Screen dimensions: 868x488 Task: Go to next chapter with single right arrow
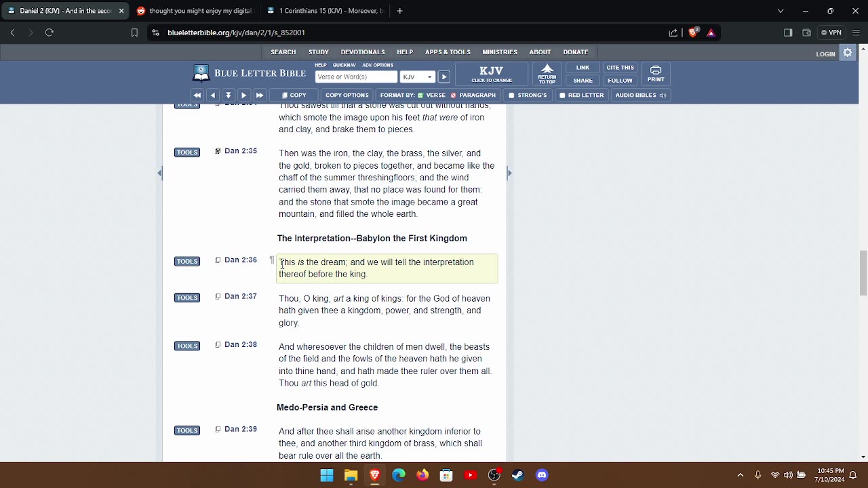click(244, 96)
